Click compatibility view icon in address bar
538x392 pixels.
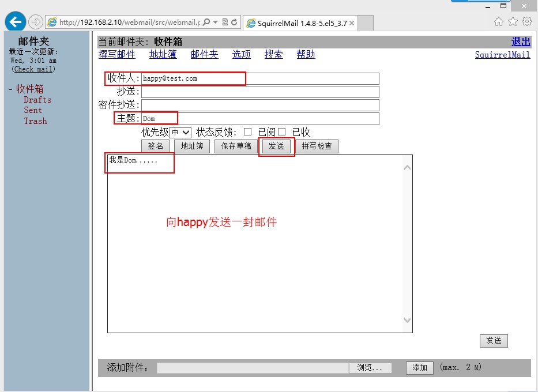[x=225, y=22]
